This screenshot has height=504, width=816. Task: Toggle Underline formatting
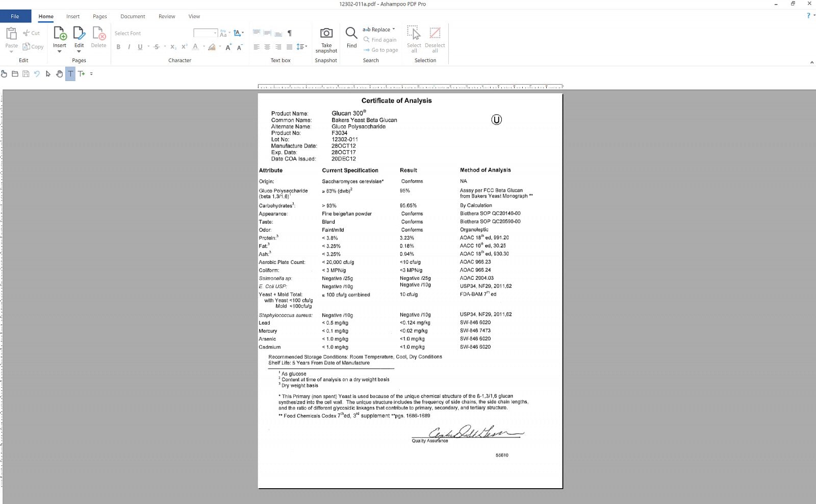[140, 47]
